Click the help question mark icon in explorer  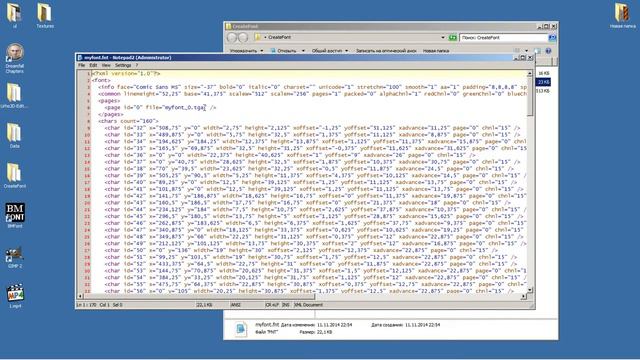click(549, 51)
